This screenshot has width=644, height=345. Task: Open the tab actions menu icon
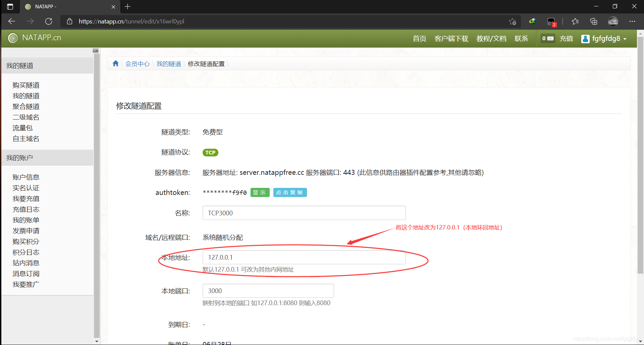tap(10, 7)
